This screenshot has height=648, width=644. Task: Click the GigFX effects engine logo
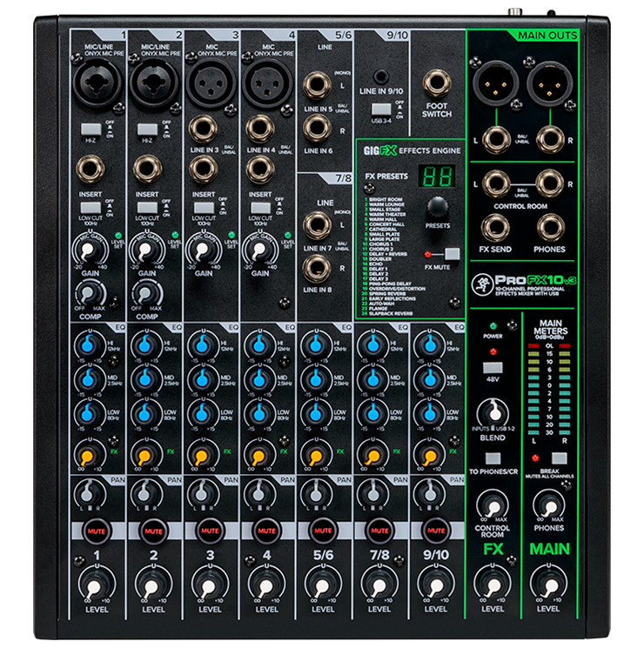[379, 150]
